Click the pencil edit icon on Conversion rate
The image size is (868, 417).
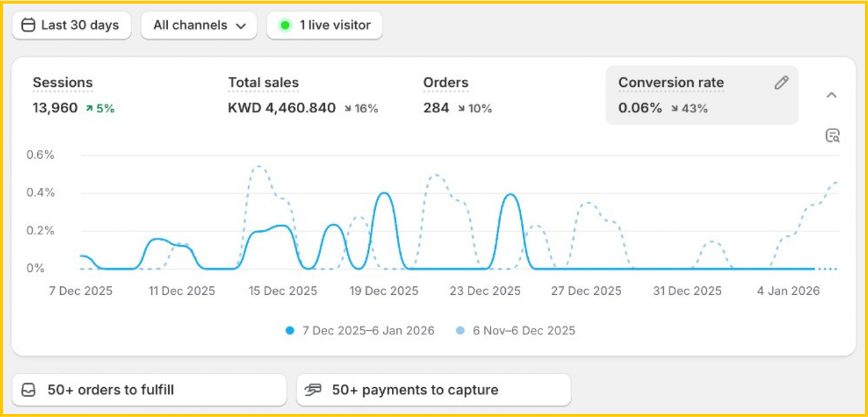point(781,83)
